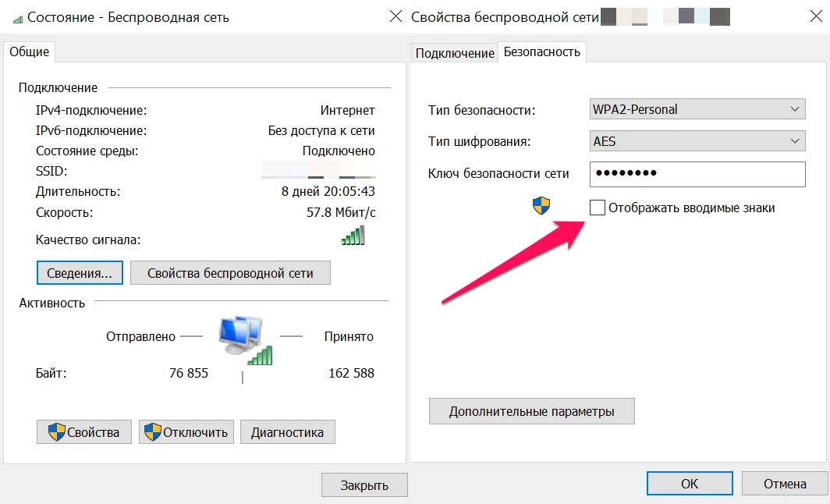The width and height of the screenshot is (830, 504).
Task: Click the Свойства button with shield
Action: tap(83, 432)
